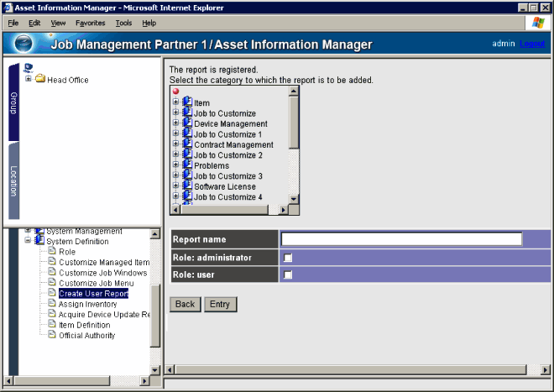Open the Official Authority menu item

(87, 336)
